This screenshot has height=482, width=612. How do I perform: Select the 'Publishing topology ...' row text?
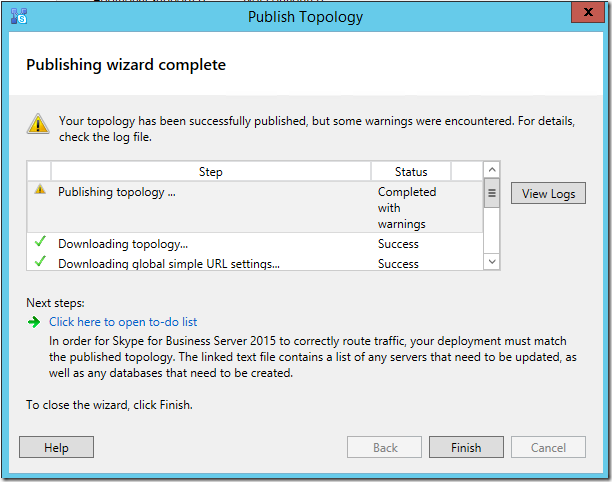(x=117, y=192)
